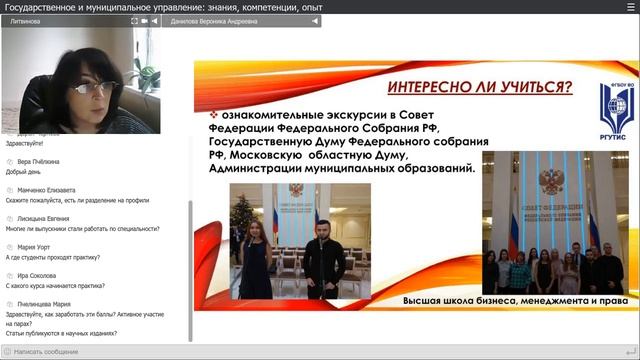Image resolution: width=640 pixels, height=360 pixels.
Task: Click the chat panel vertical scrollbar
Action: point(190,271)
